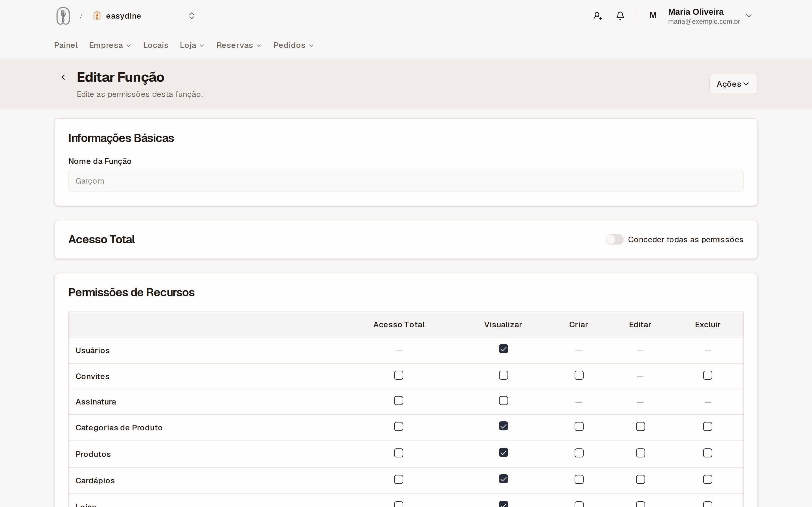Screen dimensions: 812x507
Task: Expand the user account chevron
Action: 749,16
